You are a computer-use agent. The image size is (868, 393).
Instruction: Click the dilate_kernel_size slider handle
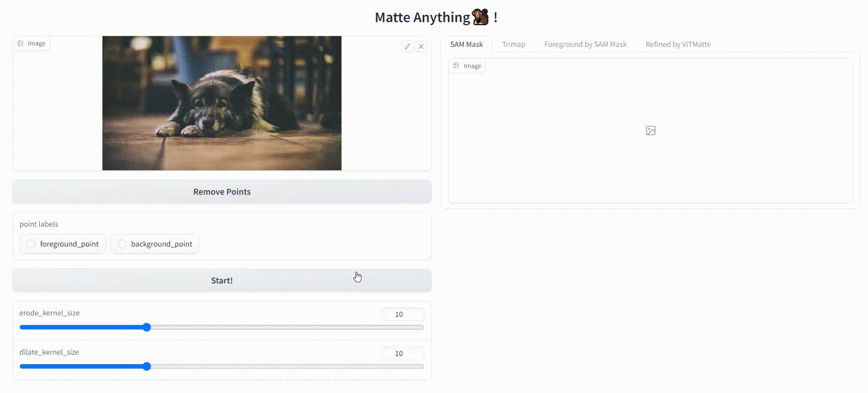[x=147, y=366]
